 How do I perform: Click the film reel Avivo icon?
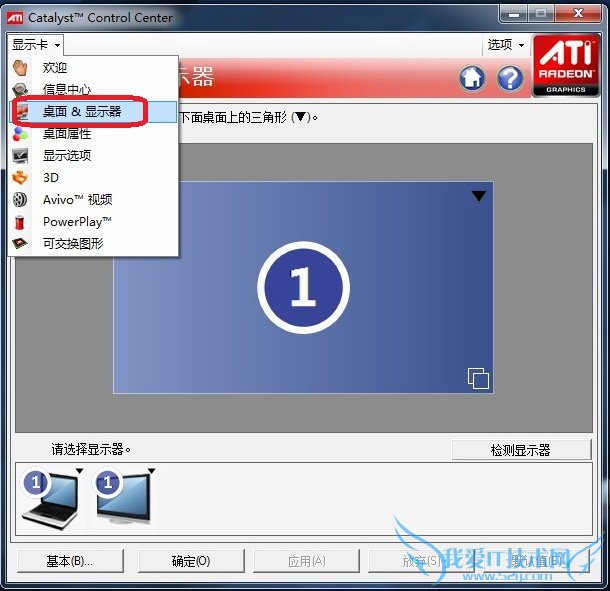click(x=20, y=200)
